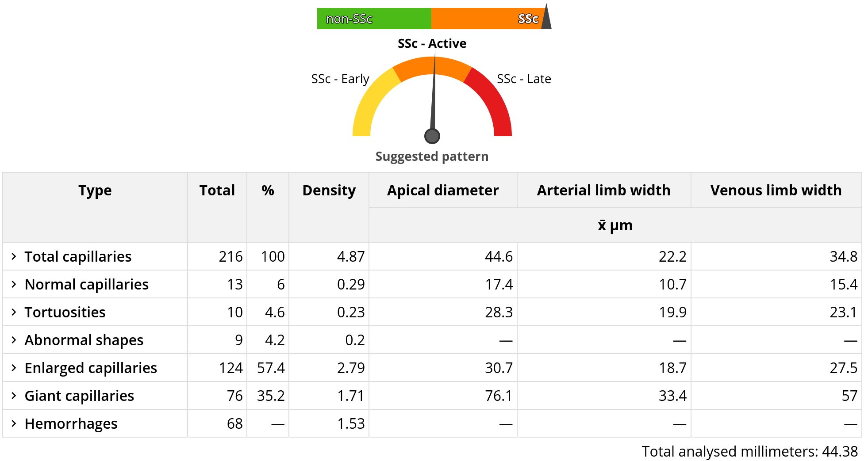868x461 pixels.
Task: Click the Total column header
Action: [x=217, y=190]
